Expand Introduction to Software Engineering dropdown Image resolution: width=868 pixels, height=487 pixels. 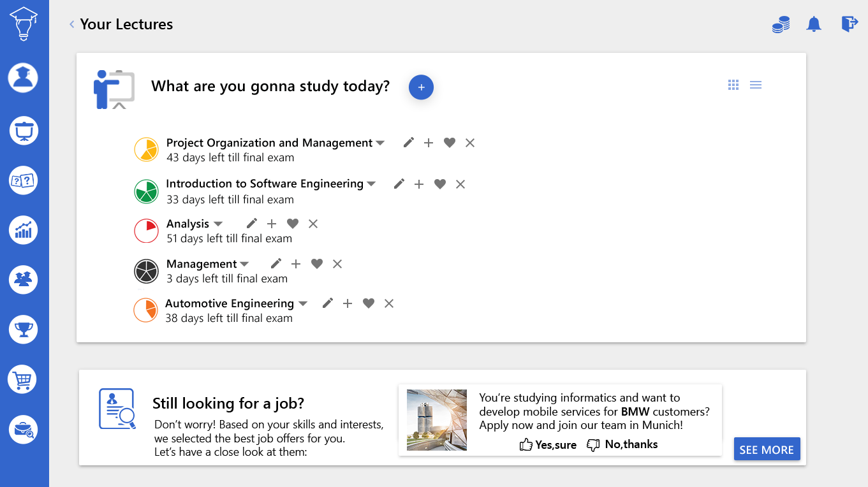pos(371,184)
